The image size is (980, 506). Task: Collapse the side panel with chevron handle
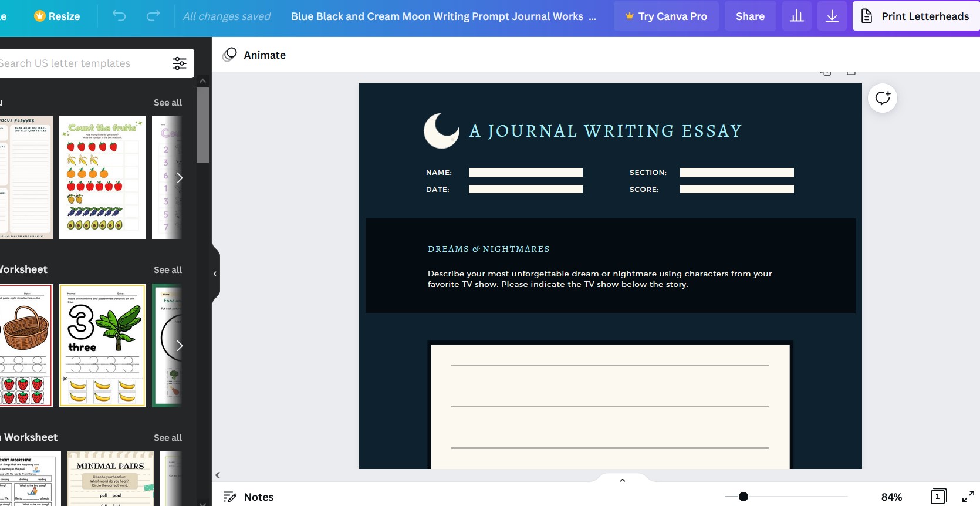point(215,274)
